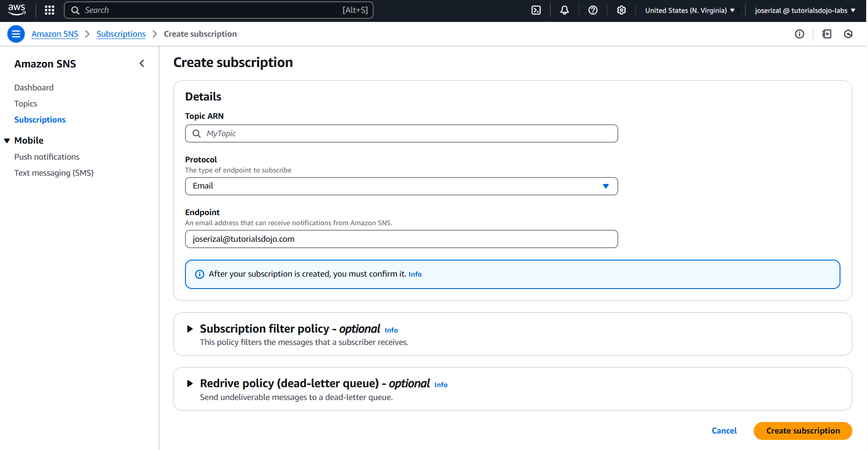Collapse the Mobile section in sidebar
Viewport: 868px width, 450px height.
[7, 141]
